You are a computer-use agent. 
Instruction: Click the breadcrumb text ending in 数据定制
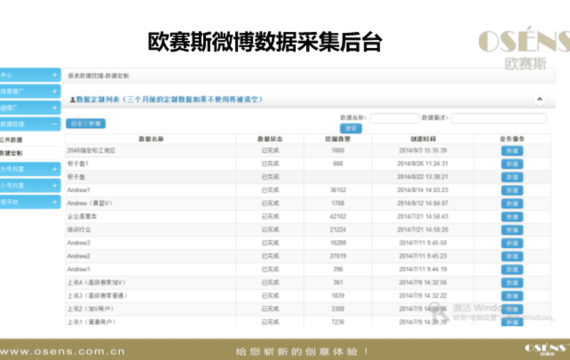99,76
